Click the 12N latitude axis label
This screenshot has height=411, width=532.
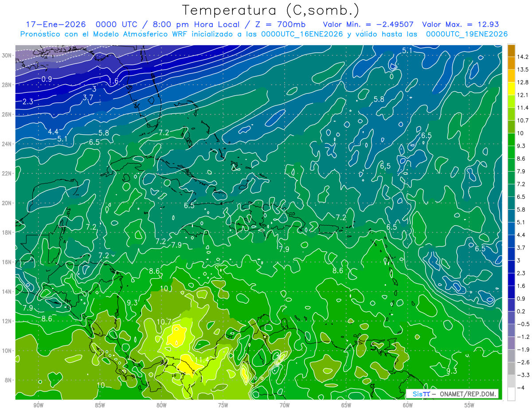[8, 321]
